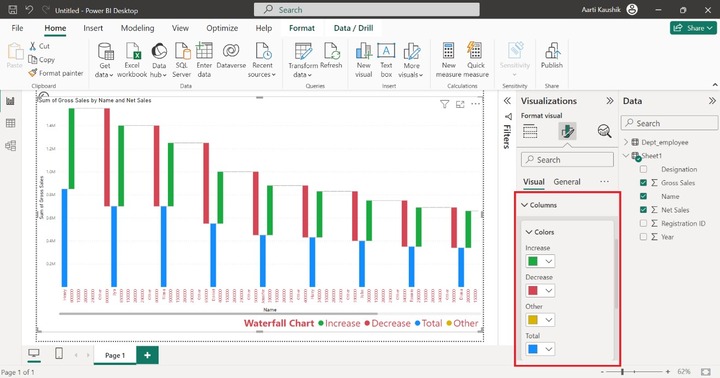Collapse the Data pane
The width and height of the screenshot is (720, 378).
pyautogui.click(x=712, y=101)
